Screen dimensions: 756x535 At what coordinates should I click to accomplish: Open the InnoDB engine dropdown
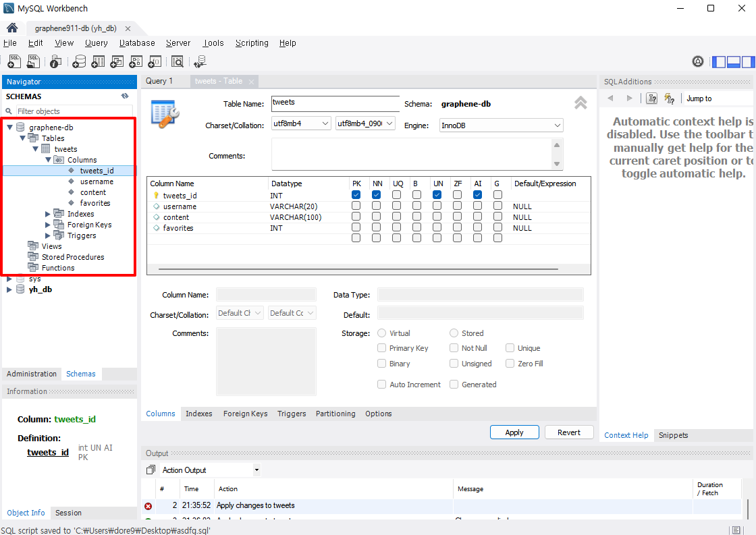pos(502,125)
